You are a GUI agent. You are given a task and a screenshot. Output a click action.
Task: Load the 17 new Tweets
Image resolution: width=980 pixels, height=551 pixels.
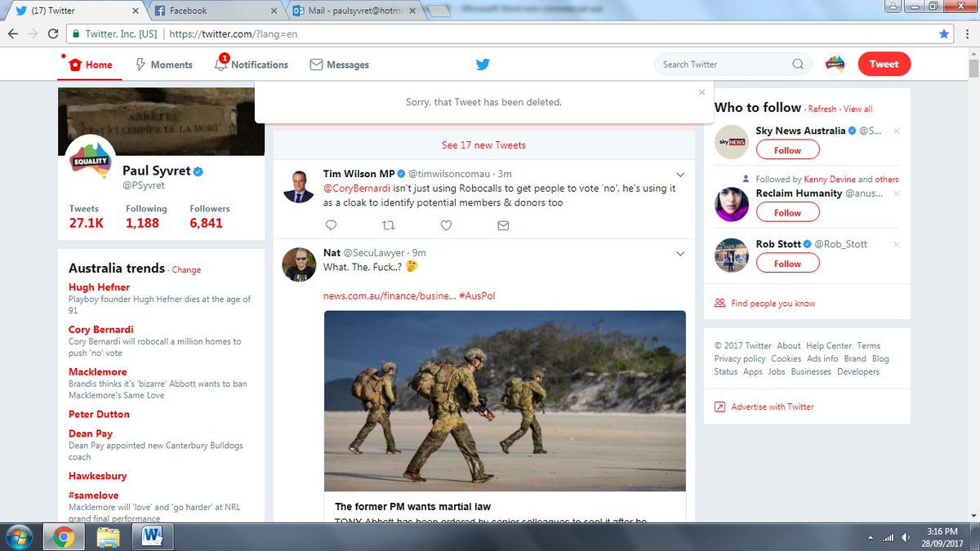tap(483, 145)
